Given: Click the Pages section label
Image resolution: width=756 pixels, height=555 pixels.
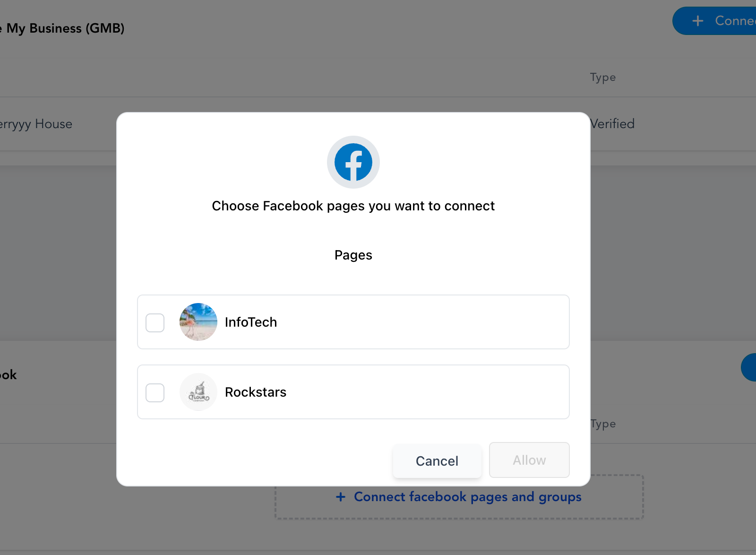Looking at the screenshot, I should click(x=353, y=255).
